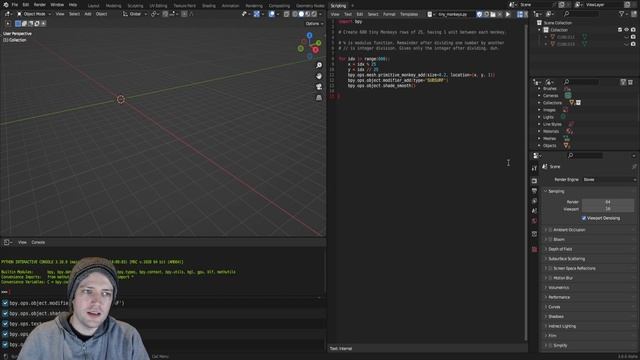
Task: Open the Global transform orientation dropdown
Action: point(135,14)
